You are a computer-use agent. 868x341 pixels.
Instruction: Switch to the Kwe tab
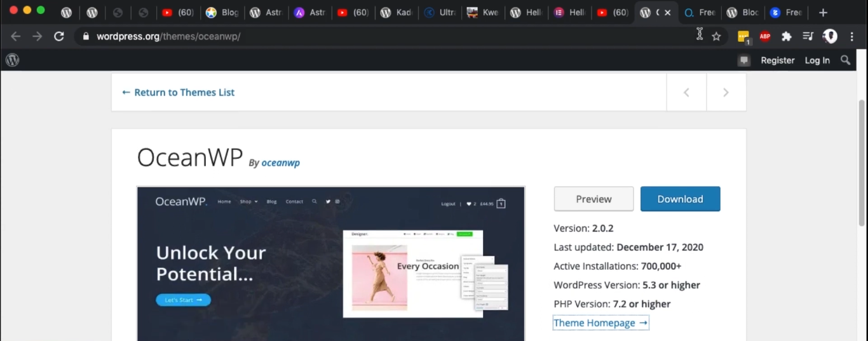pos(482,13)
